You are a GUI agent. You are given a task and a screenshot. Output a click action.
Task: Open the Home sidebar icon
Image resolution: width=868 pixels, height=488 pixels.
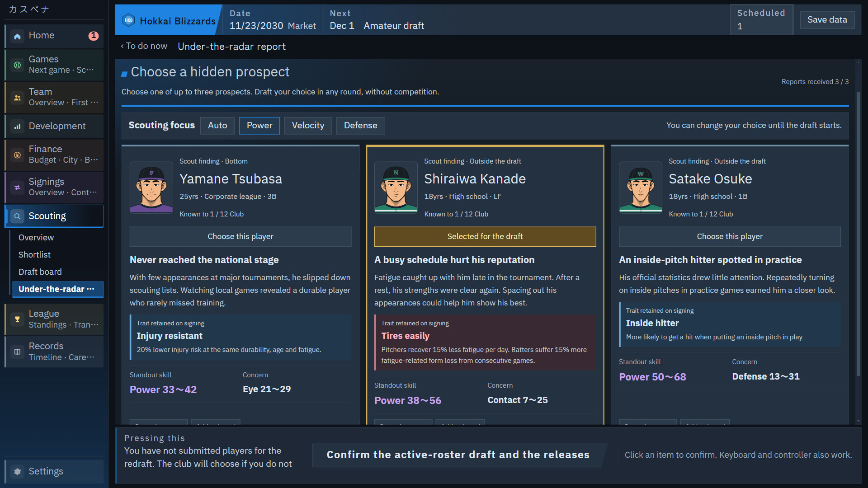pos(17,36)
